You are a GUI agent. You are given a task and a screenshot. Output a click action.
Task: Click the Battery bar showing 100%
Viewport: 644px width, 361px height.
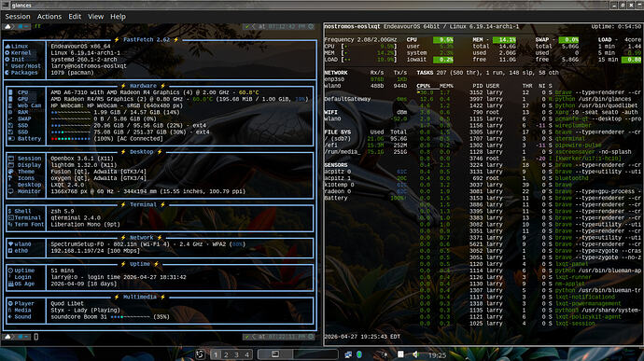click(x=71, y=139)
